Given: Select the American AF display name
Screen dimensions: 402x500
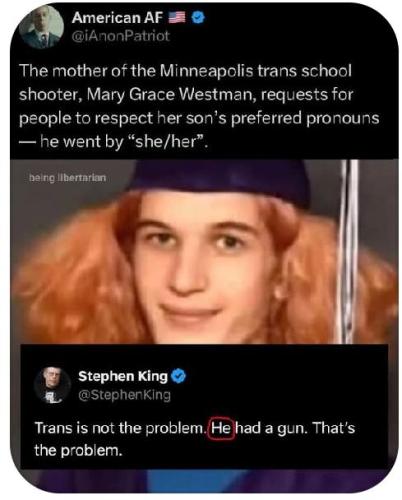Looking at the screenshot, I should (117, 18).
